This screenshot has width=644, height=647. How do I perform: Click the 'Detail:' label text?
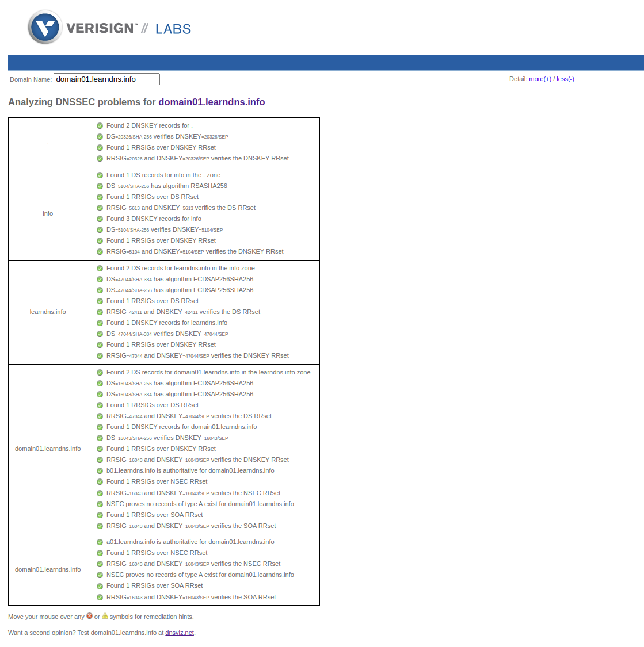518,79
